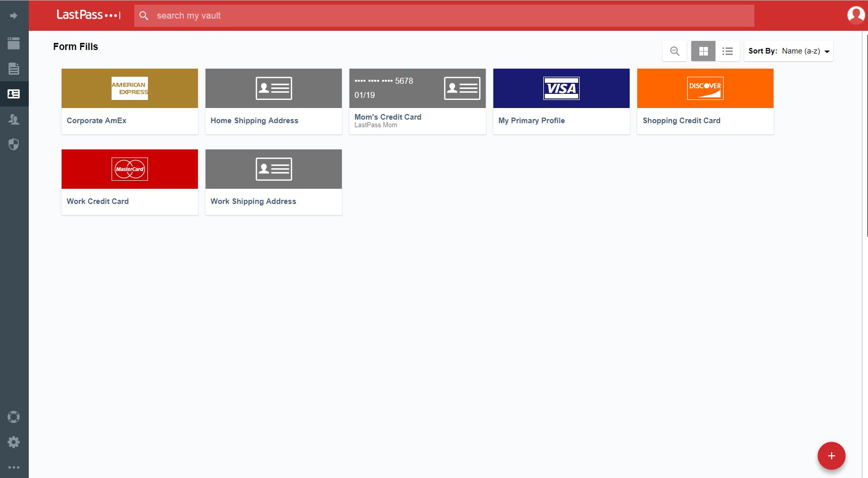Viewport: 868px width, 478px height.
Task: Open Secure Notes icon in sidebar
Action: [14, 69]
